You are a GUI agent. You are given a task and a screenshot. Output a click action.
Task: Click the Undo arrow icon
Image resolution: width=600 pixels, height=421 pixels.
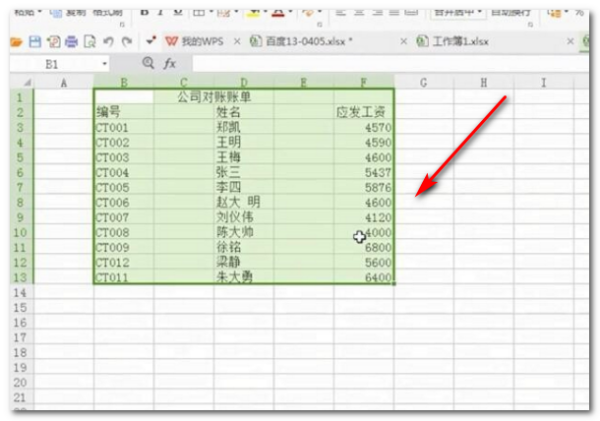pos(108,41)
